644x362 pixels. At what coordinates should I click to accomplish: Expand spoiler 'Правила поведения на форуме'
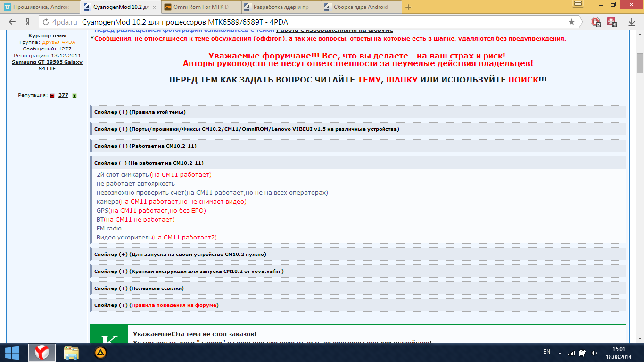coord(358,305)
